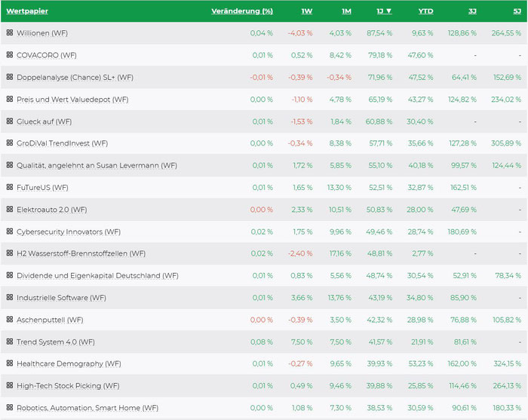Open Trend System 4.0 (WF)

click(56, 342)
